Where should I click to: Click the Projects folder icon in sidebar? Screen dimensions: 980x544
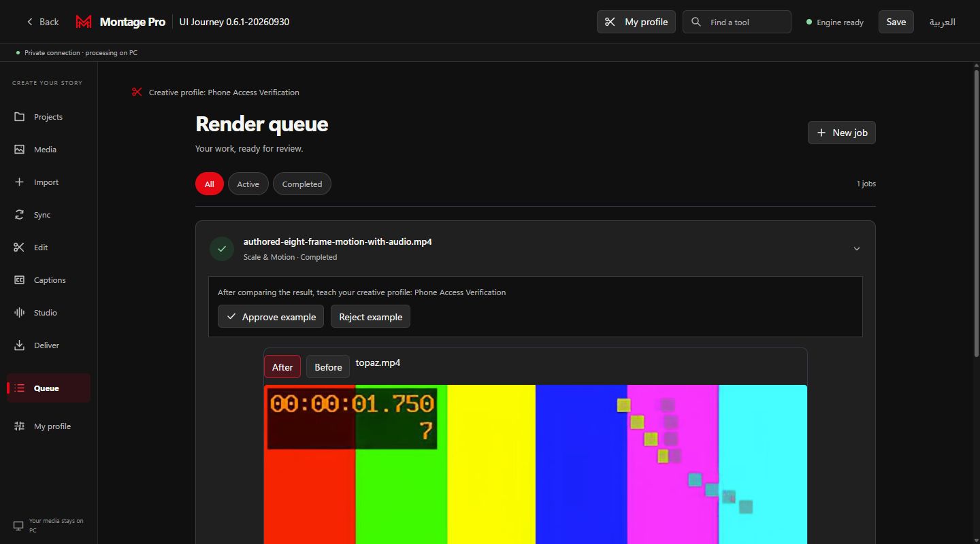[19, 117]
